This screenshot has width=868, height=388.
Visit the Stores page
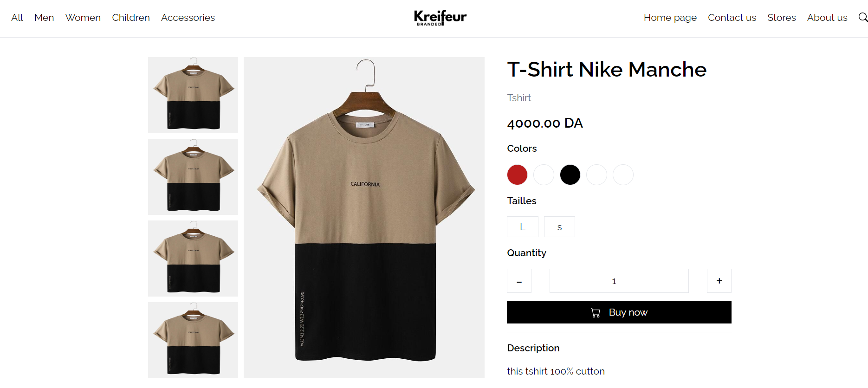(782, 18)
